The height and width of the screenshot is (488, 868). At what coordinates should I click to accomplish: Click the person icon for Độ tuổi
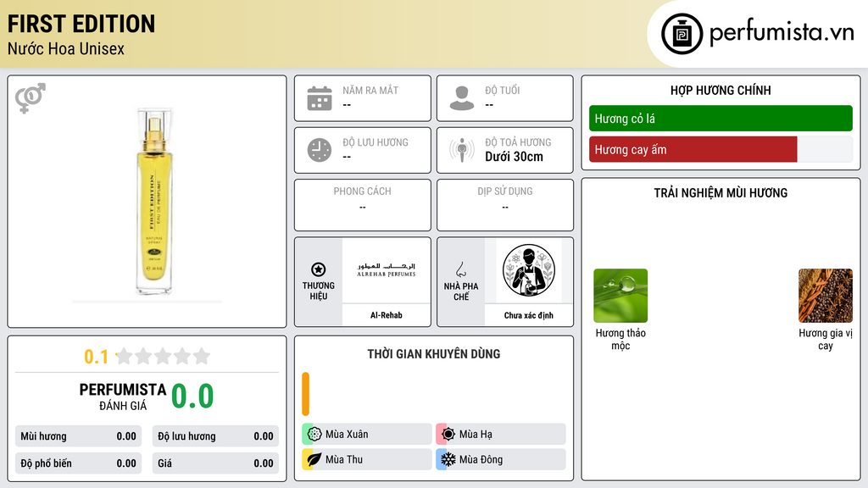pos(462,98)
